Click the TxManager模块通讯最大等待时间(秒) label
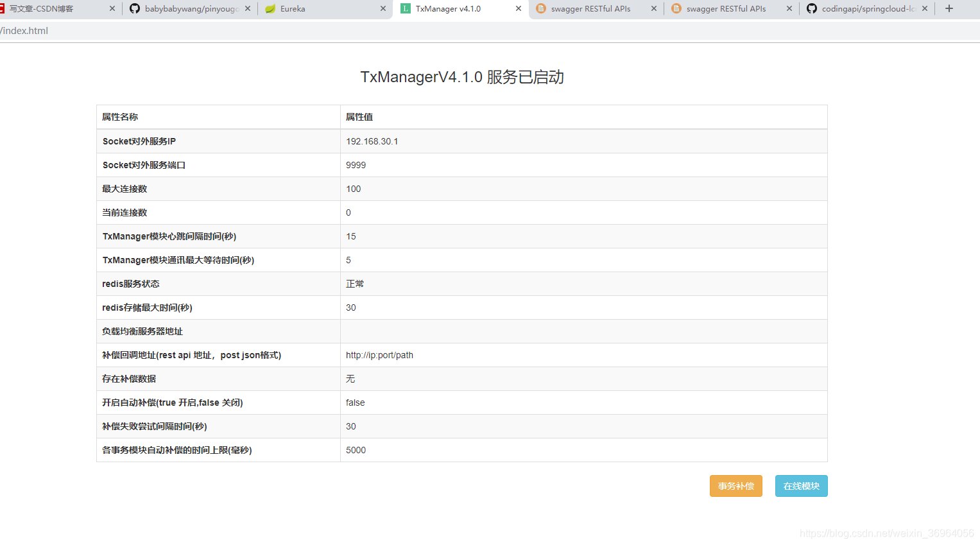The width and height of the screenshot is (980, 545). [178, 260]
